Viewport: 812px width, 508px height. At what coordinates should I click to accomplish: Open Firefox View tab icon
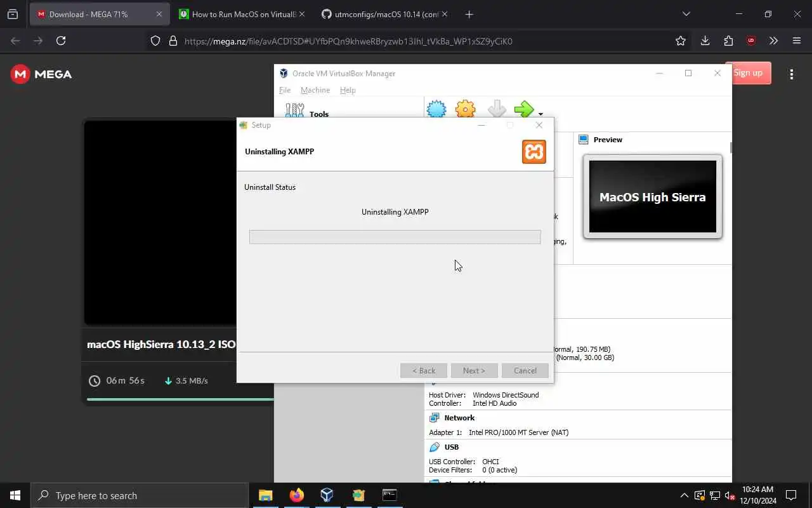(x=13, y=14)
